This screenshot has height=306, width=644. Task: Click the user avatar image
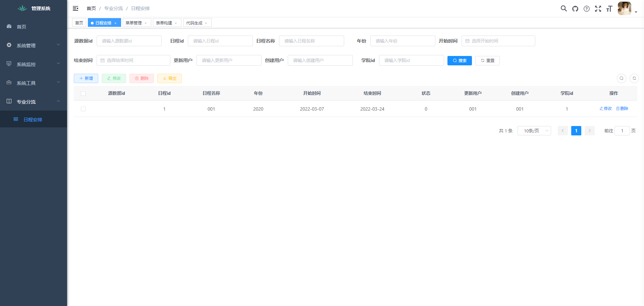625,8
